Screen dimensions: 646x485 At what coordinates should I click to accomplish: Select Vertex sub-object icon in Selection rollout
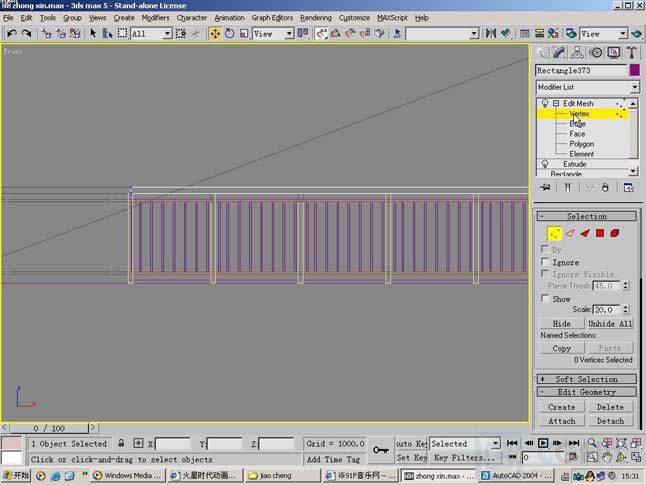coord(554,233)
